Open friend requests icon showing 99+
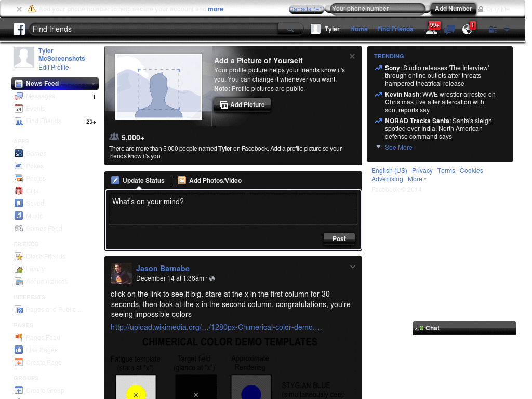The image size is (532, 399). click(432, 30)
